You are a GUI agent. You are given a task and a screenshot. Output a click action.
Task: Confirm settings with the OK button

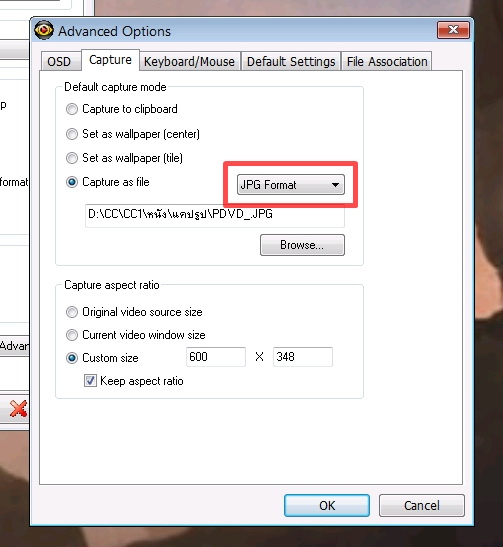(327, 505)
